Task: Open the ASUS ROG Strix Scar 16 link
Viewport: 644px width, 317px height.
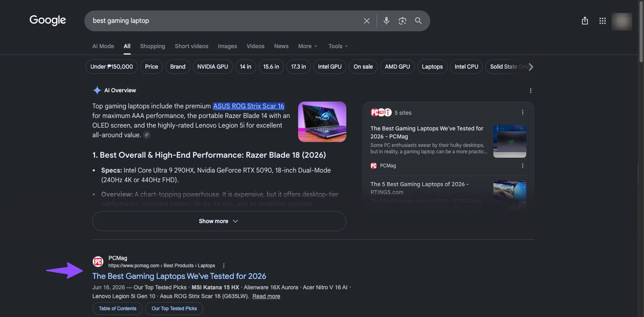Action: pos(249,106)
